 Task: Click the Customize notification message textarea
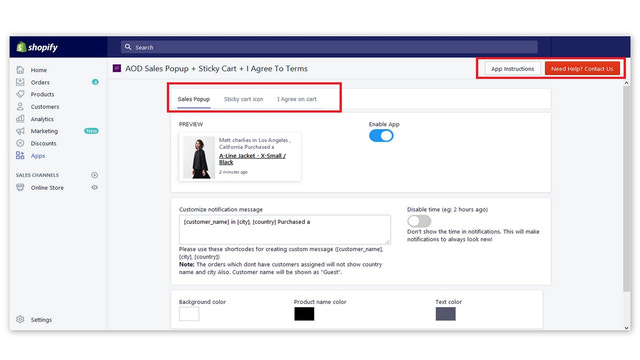pos(284,229)
